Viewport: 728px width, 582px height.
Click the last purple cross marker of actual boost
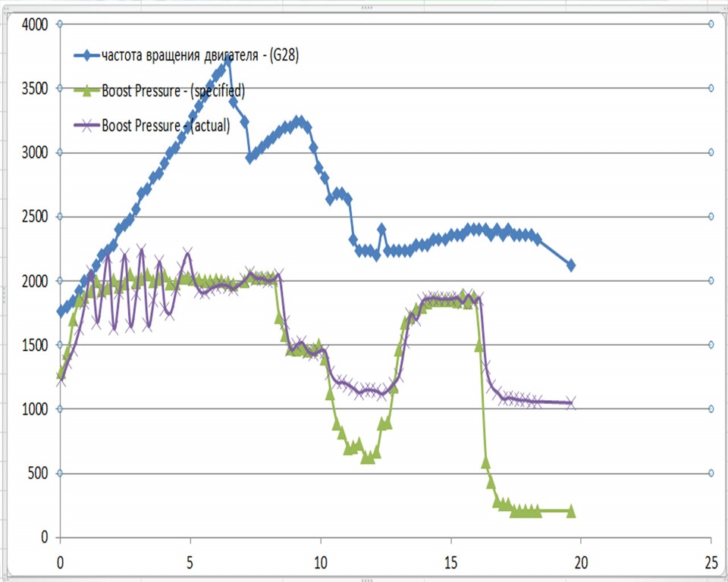pyautogui.click(x=570, y=402)
